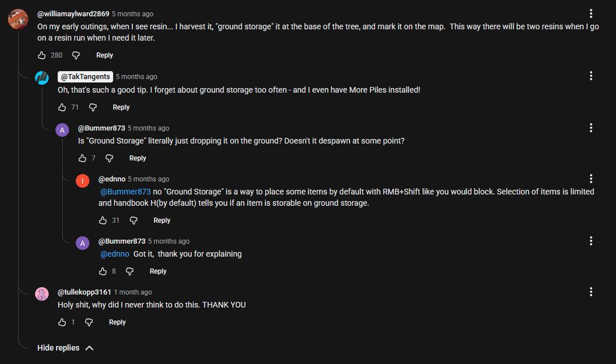616x364 pixels.
Task: Reply to @ednno's explanation comment
Action: (x=161, y=220)
